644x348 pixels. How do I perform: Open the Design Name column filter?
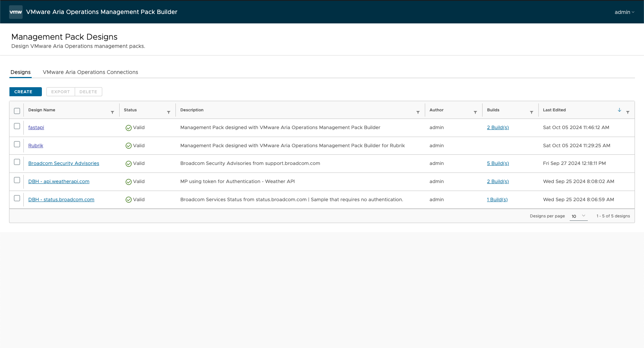coord(112,112)
